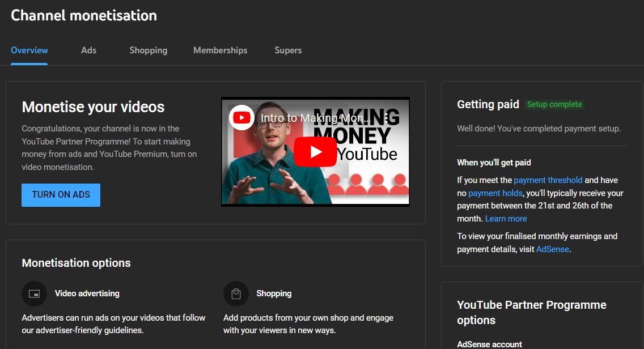Click the video's three-dot menu icon
This screenshot has width=644, height=349.
click(386, 118)
